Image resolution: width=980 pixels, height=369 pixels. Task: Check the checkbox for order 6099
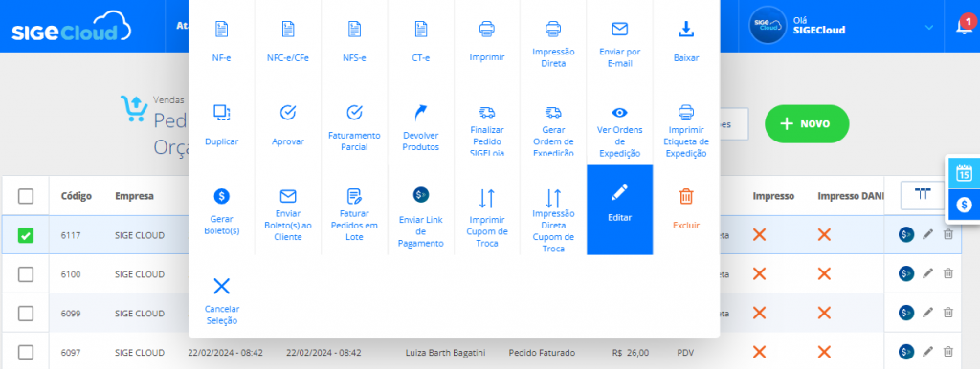pyautogui.click(x=26, y=313)
